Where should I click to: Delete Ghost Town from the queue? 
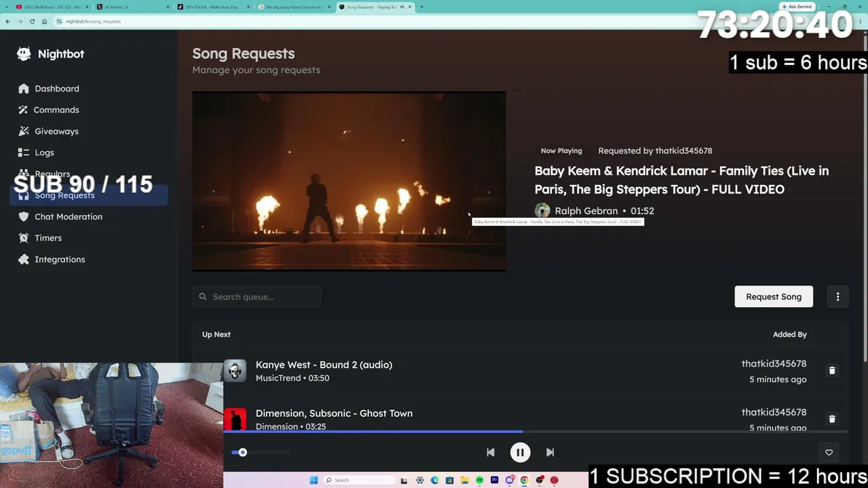click(832, 419)
